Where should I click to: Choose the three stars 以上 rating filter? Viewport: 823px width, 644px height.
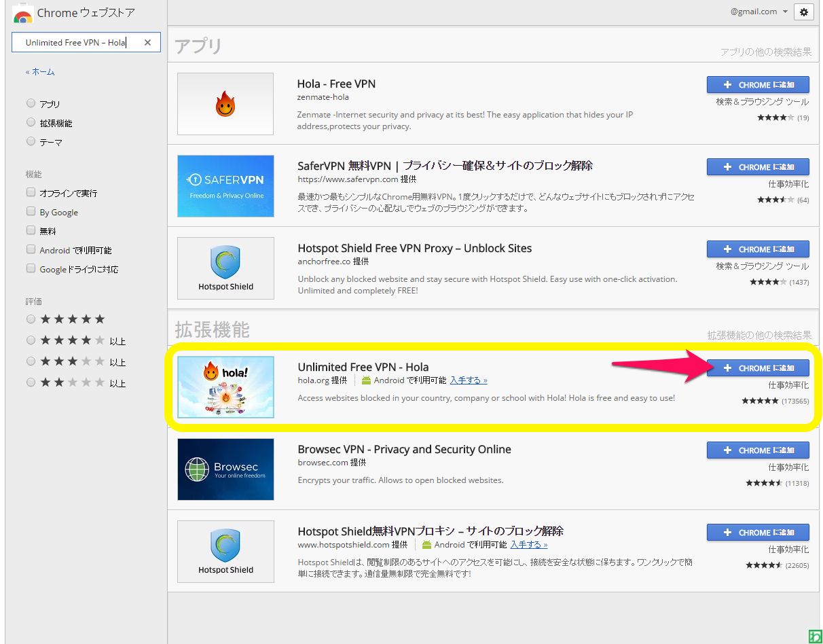(31, 361)
